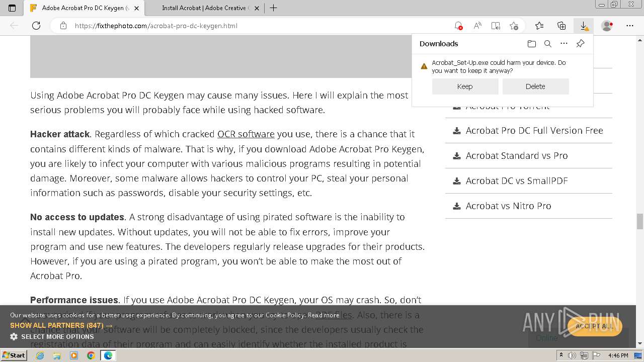This screenshot has width=644, height=362.
Task: Open Acrobat DC vs SmallPDF link
Action: coord(517,181)
